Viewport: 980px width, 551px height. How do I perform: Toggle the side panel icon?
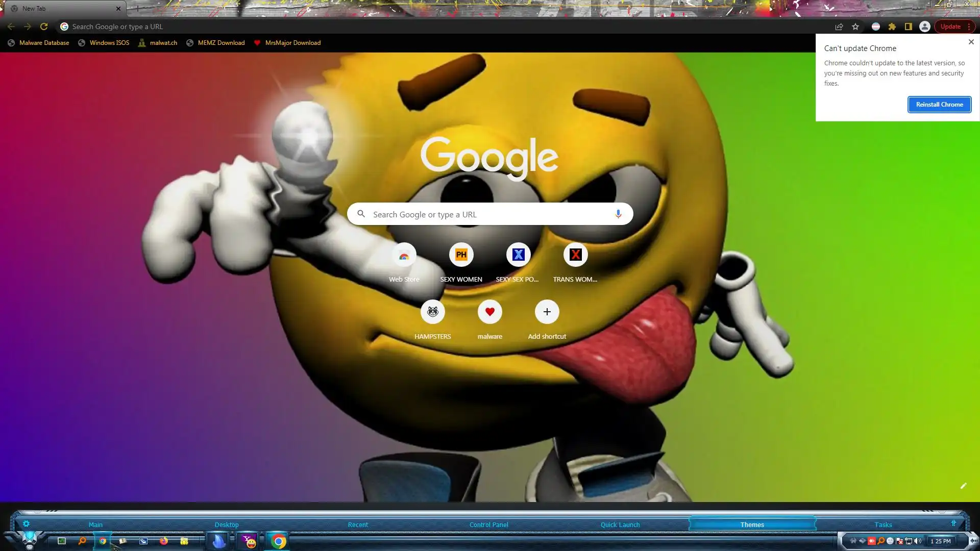coord(908,27)
